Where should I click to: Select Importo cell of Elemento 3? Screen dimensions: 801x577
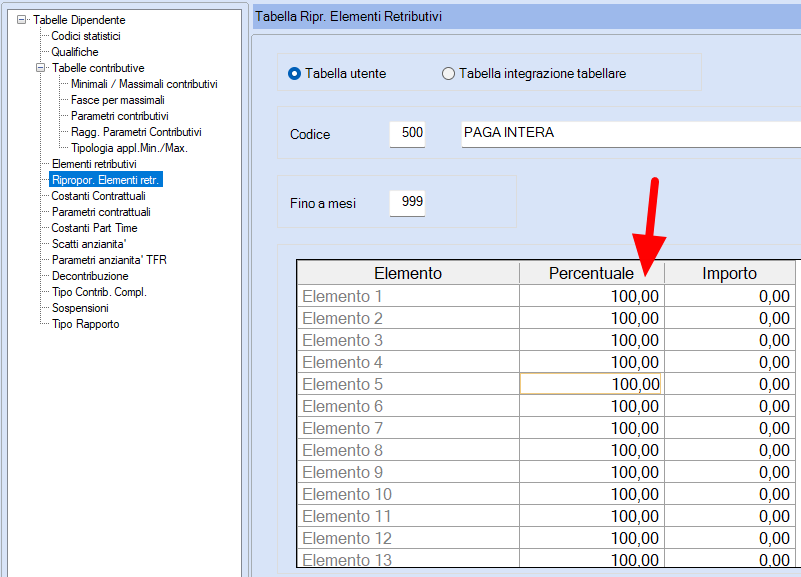pos(729,340)
